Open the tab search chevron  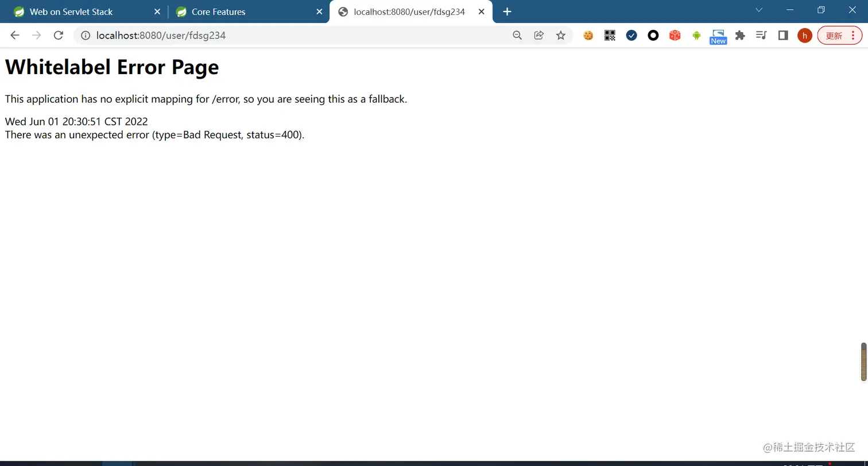(x=759, y=10)
